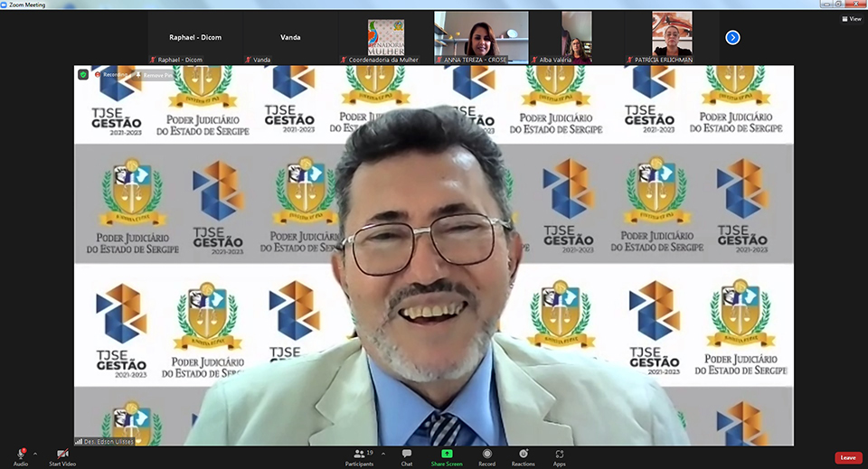Viewport: 868px width, 469px height.
Task: Click the green encryption shield icon
Action: 83,74
